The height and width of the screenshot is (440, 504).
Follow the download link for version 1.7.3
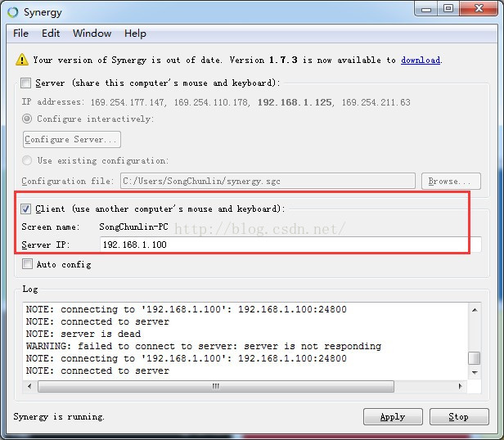point(421,60)
